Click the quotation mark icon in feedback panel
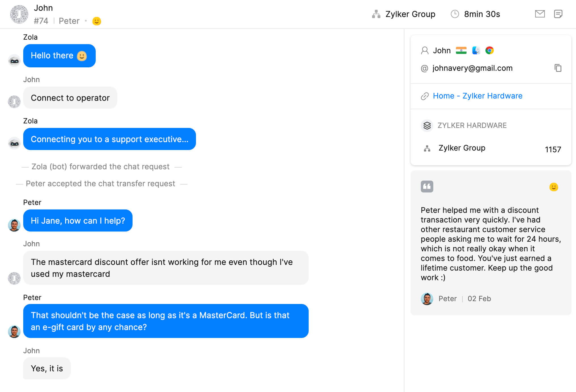 [x=426, y=187]
